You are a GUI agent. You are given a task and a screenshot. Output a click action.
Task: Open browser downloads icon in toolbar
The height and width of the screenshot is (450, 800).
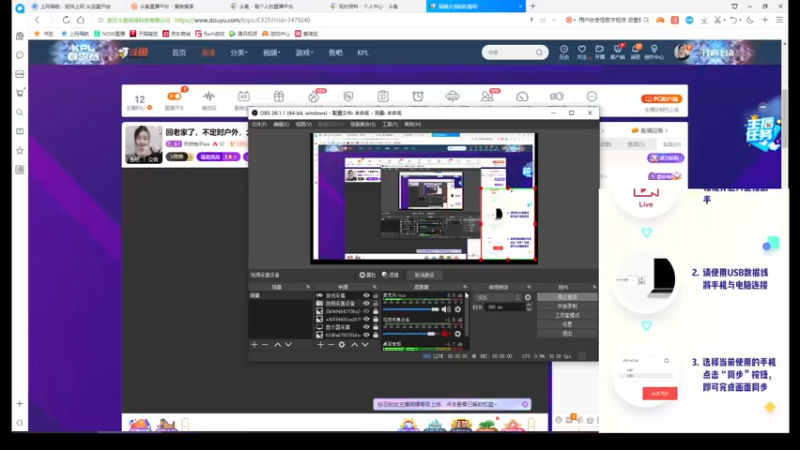tap(704, 20)
